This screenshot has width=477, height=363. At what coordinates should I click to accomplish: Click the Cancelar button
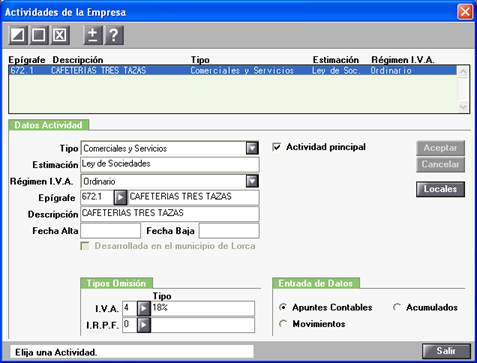click(x=440, y=164)
